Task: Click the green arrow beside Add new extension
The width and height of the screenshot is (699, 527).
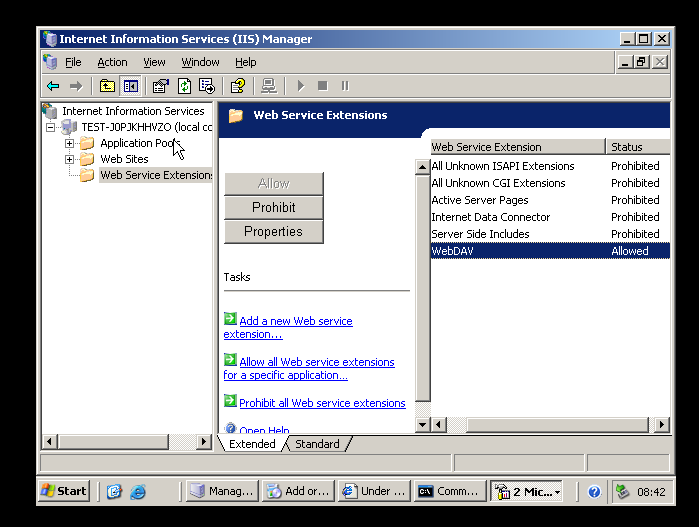Action: (230, 319)
